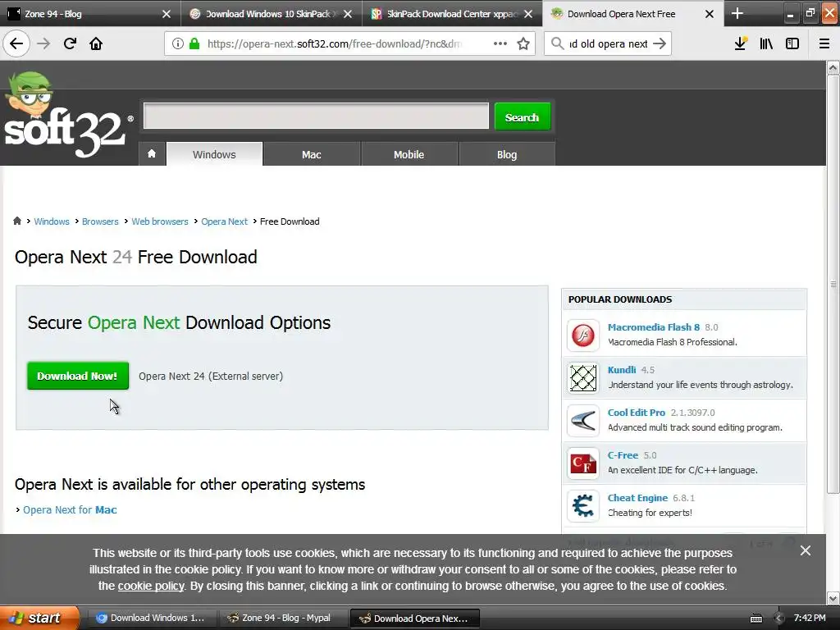Click the green Search button

point(523,116)
